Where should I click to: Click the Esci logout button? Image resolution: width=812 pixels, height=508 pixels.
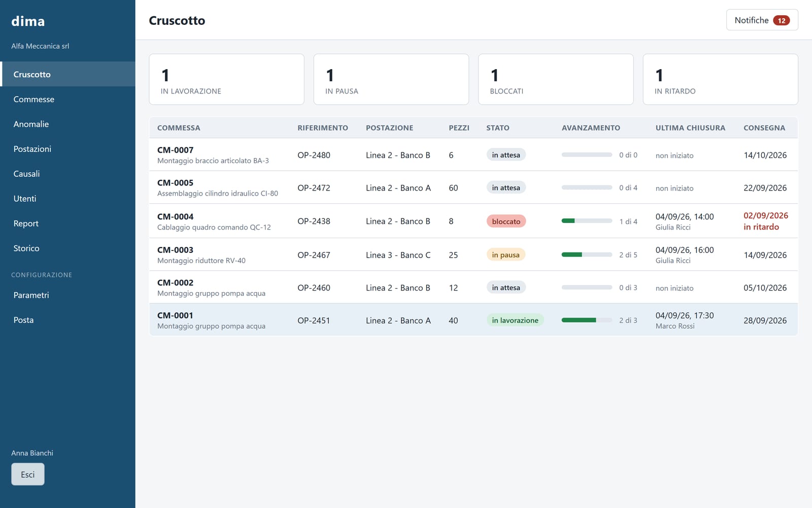(x=28, y=474)
